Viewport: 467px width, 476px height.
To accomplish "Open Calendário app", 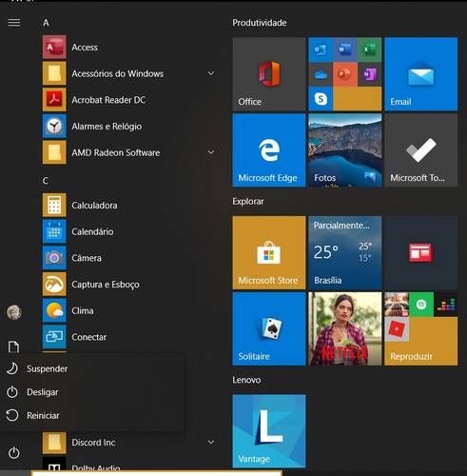I will point(130,231).
